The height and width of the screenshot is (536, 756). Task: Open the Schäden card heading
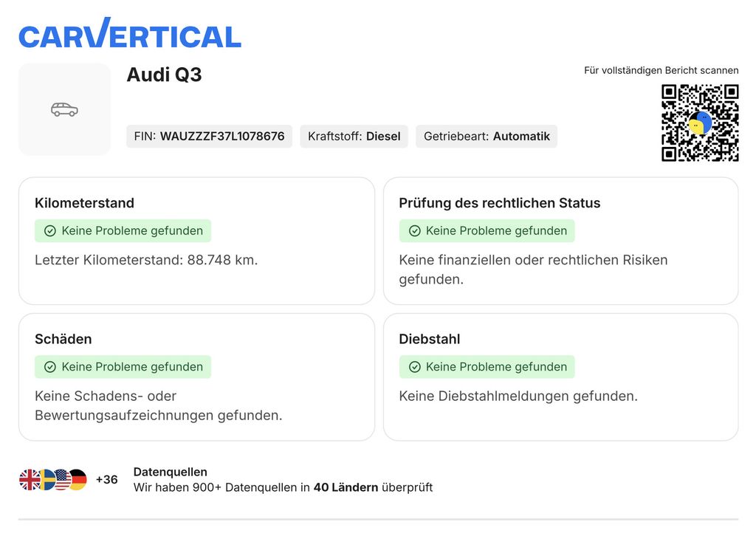(x=63, y=339)
